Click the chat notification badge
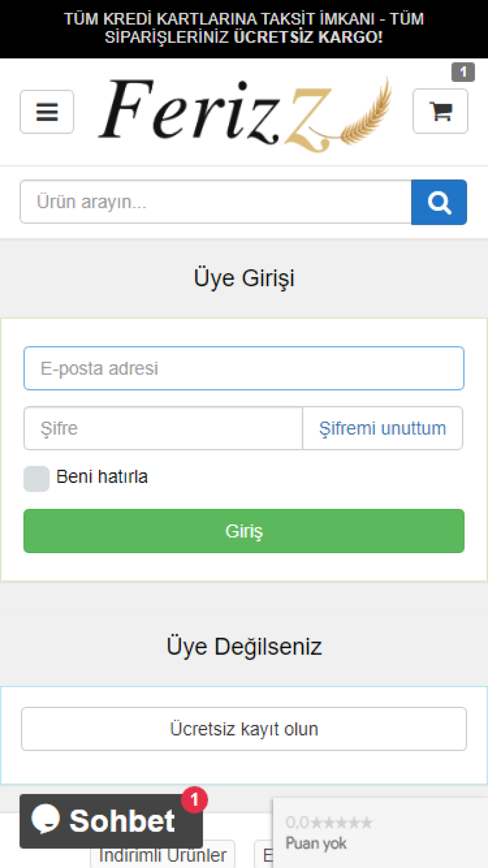 coord(194,799)
